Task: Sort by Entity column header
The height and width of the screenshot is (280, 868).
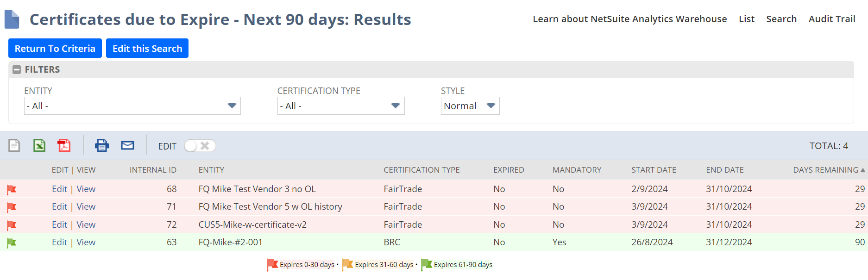Action: [x=211, y=170]
